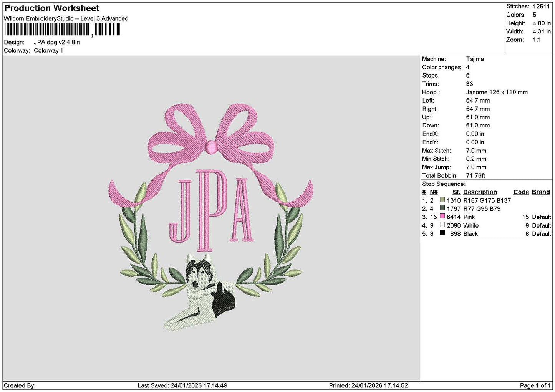Image resolution: width=555 pixels, height=392 pixels.
Task: Click 'Page 1 of 1' in footer
Action: coord(535,385)
